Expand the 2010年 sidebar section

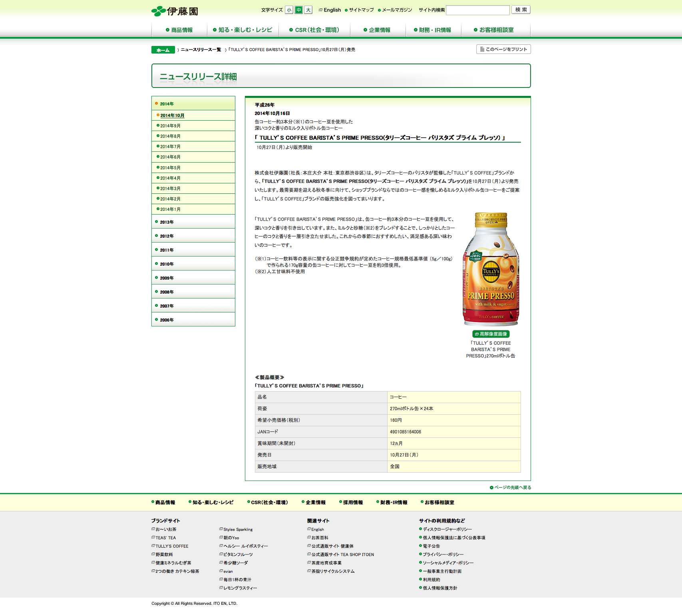pyautogui.click(x=193, y=264)
